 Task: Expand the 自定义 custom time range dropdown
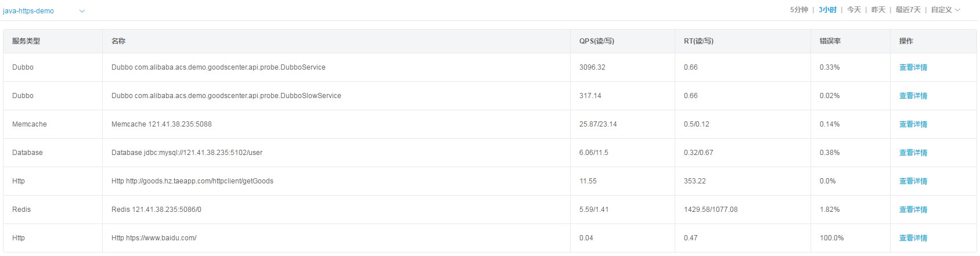coord(946,10)
